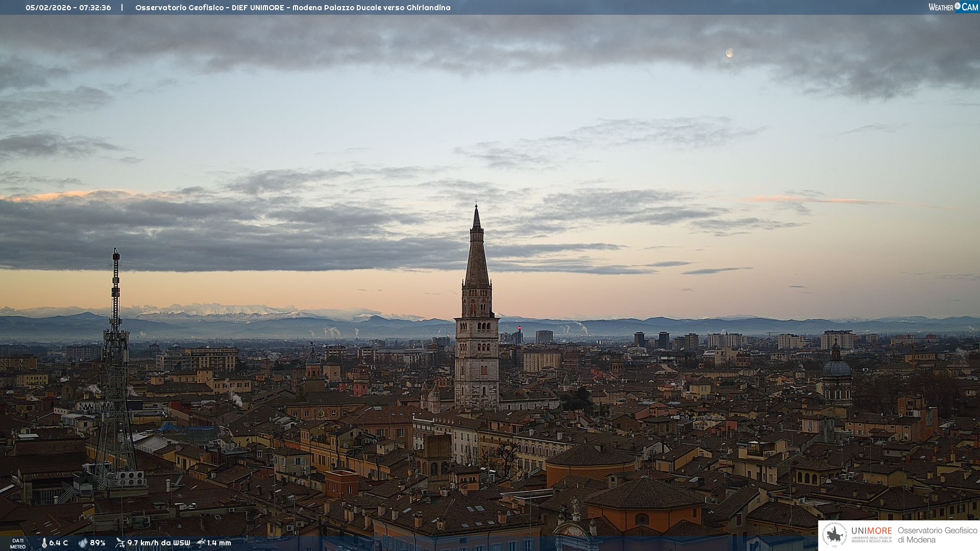Click the humidity water drops icon

click(x=83, y=543)
